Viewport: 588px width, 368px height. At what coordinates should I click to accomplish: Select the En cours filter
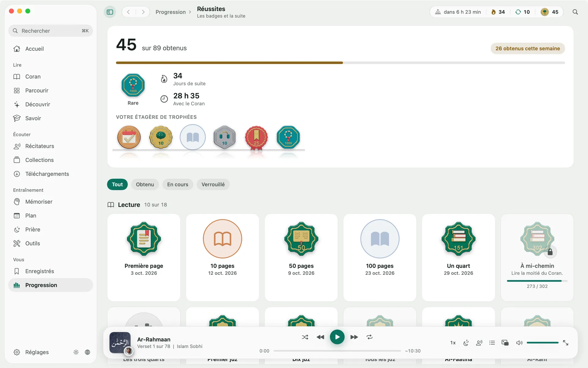178,184
